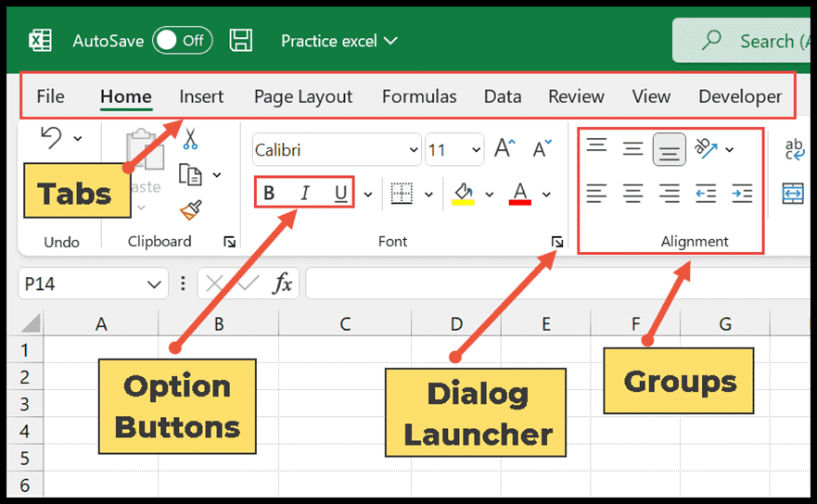Click the Cut scissors icon
The image size is (817, 504).
point(190,138)
